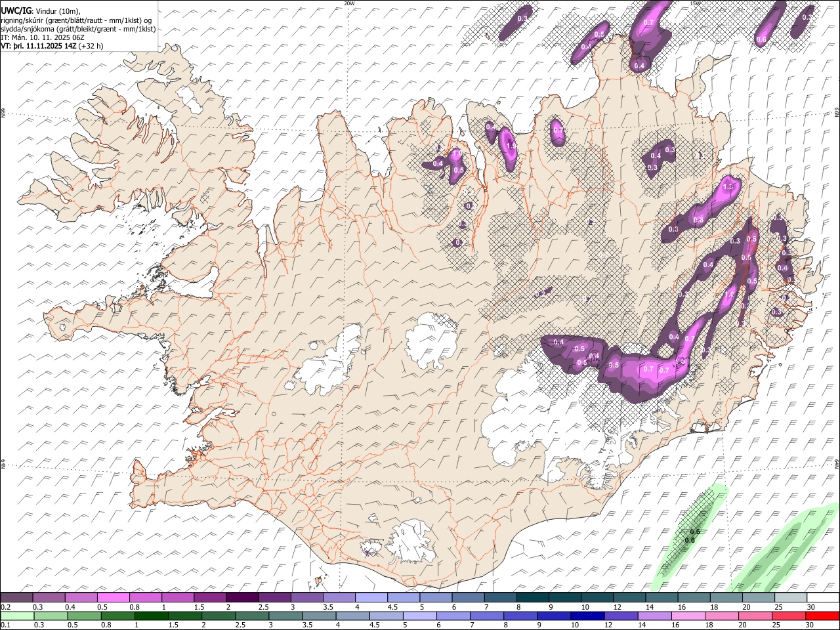Pick the rain scale swatch labeled 2.5
Screen dimensions: 840x630
(x=251, y=616)
